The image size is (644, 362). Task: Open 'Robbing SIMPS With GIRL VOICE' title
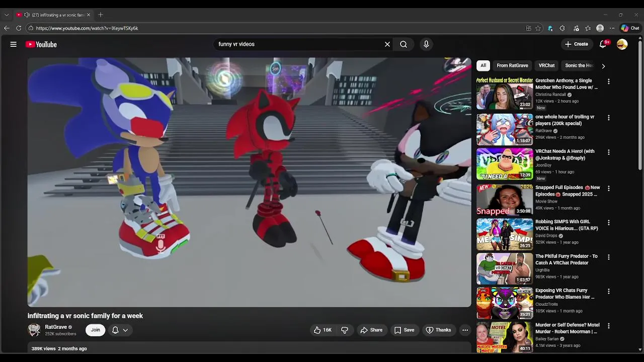tap(567, 225)
